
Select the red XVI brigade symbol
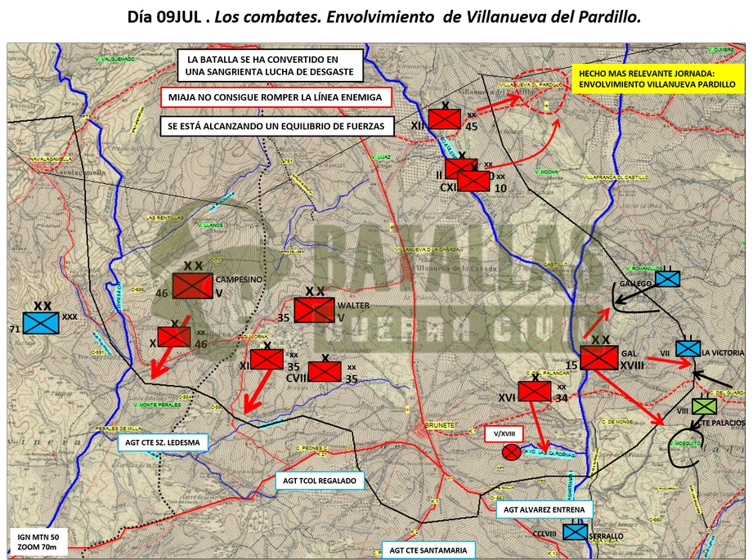(x=535, y=392)
